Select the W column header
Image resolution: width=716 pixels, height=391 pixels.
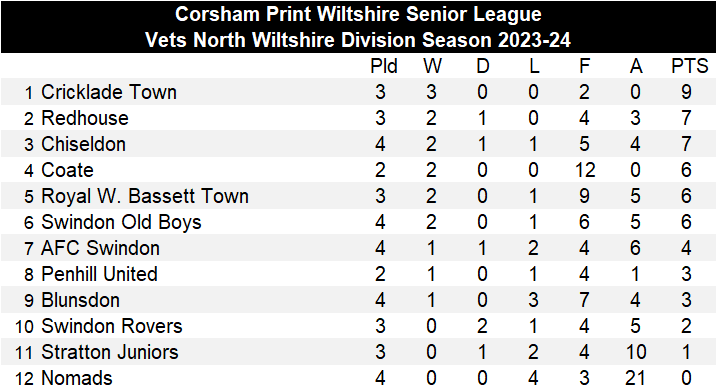432,66
